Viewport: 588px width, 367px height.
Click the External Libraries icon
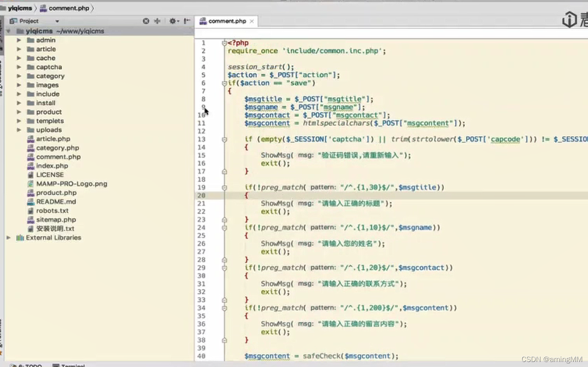point(20,238)
